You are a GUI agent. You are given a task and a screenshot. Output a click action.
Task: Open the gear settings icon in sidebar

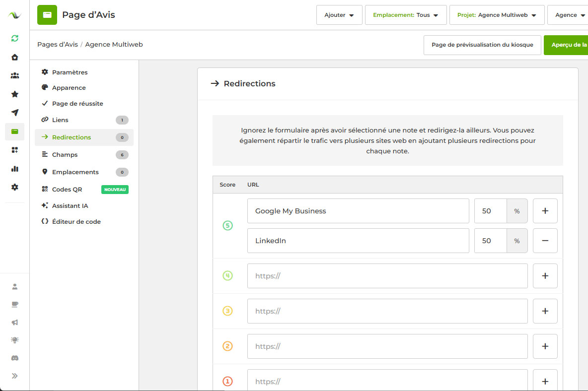(15, 187)
